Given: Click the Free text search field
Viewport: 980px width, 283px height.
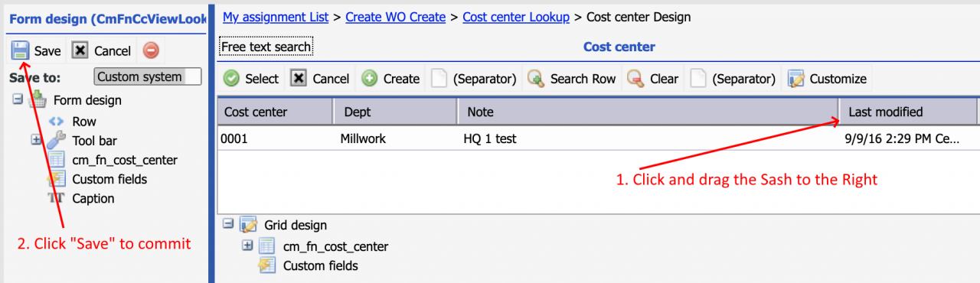Looking at the screenshot, I should point(266,47).
